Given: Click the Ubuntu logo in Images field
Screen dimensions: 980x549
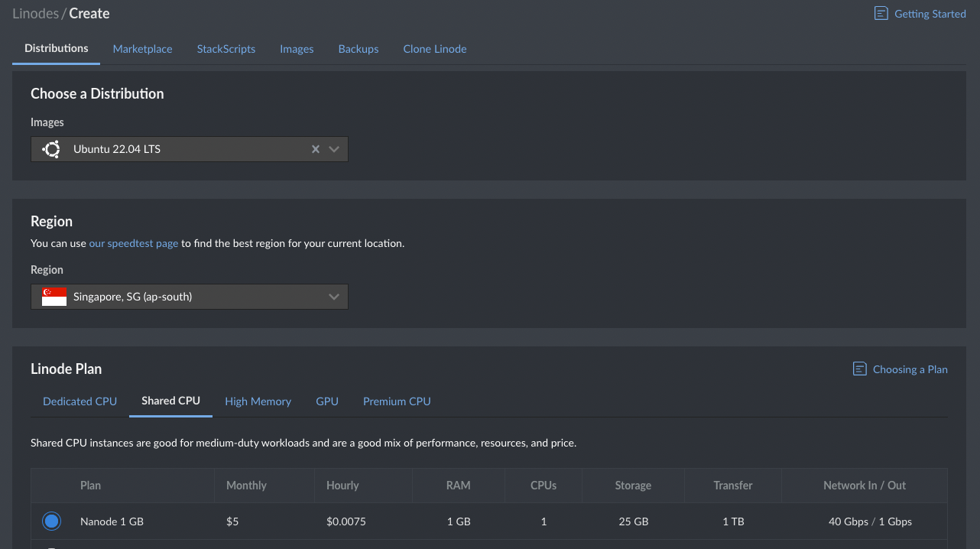Looking at the screenshot, I should pos(52,149).
